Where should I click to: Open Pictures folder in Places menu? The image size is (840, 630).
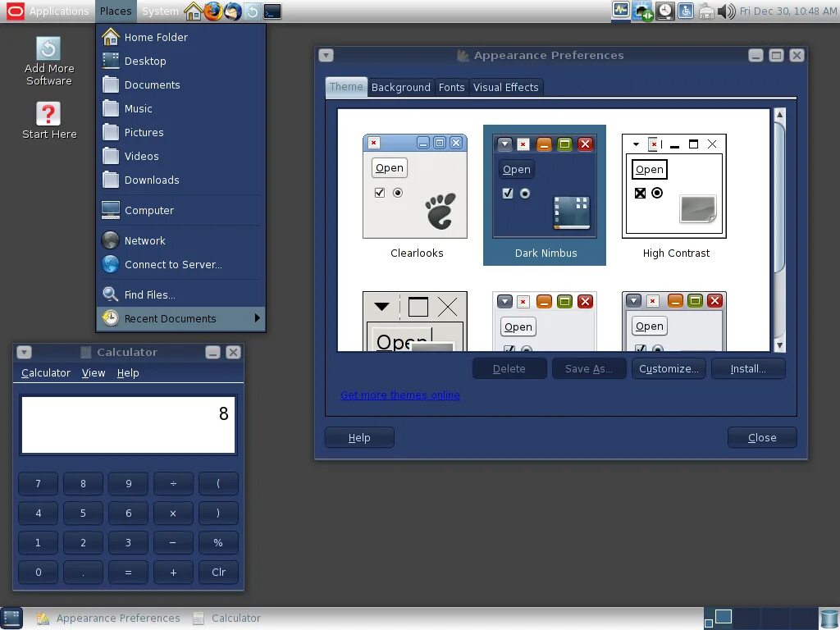(x=181, y=132)
